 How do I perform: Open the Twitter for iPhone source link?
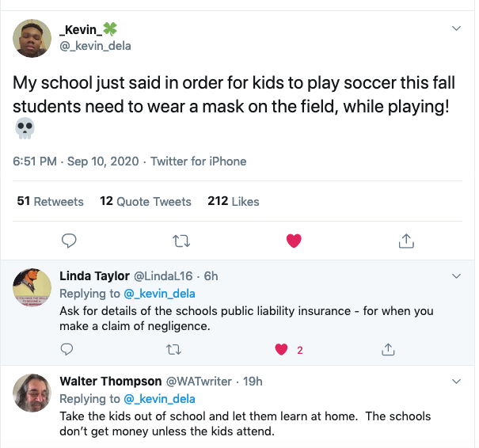click(199, 161)
